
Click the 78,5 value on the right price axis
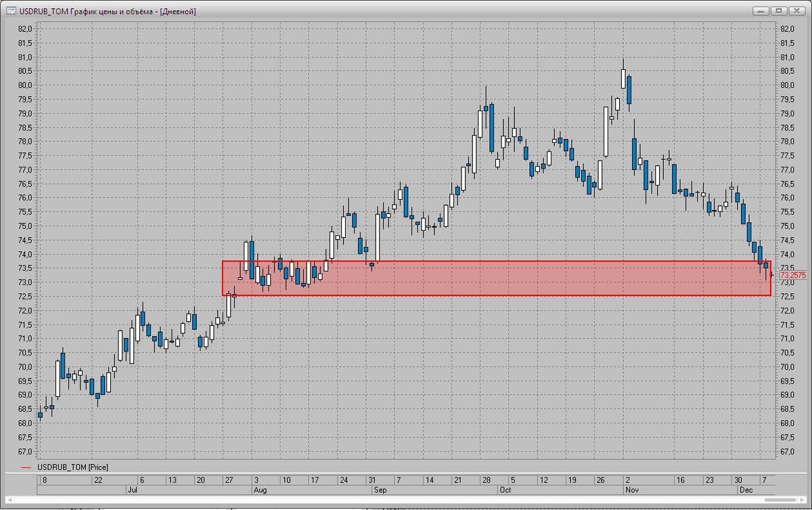787,127
